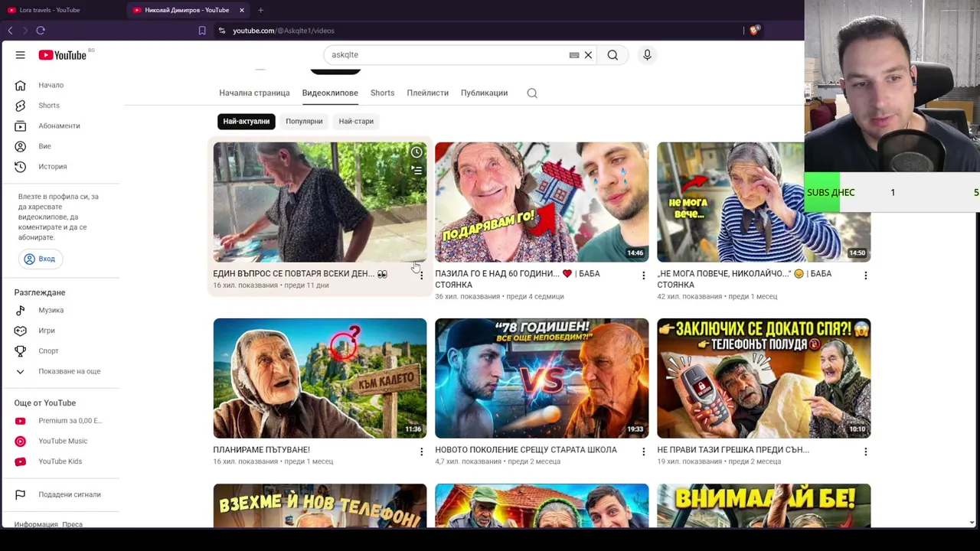
Task: Click the page scrollbar down arrow
Action: pyautogui.click(x=972, y=523)
